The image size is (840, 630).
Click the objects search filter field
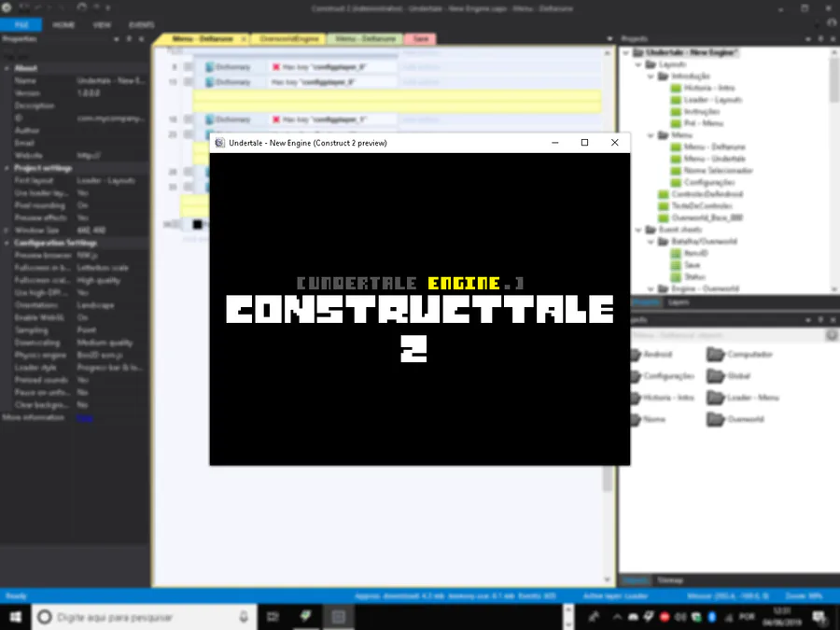726,335
